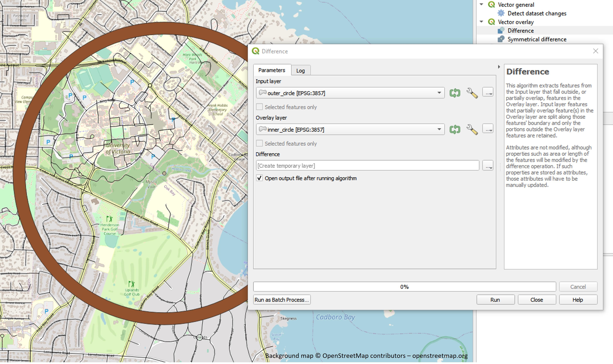The image size is (613, 364).
Task: Click polygon icon in Overlay layer combo
Action: coord(262,129)
